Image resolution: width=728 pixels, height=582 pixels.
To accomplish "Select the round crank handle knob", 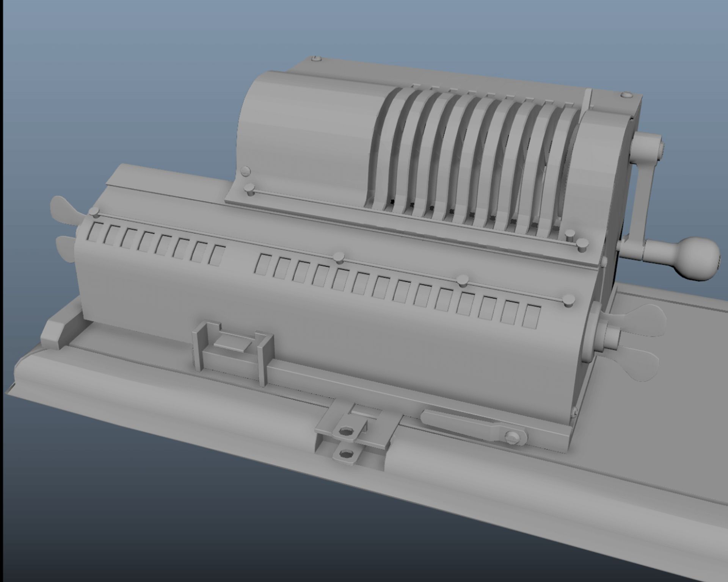I will pyautogui.click(x=697, y=258).
